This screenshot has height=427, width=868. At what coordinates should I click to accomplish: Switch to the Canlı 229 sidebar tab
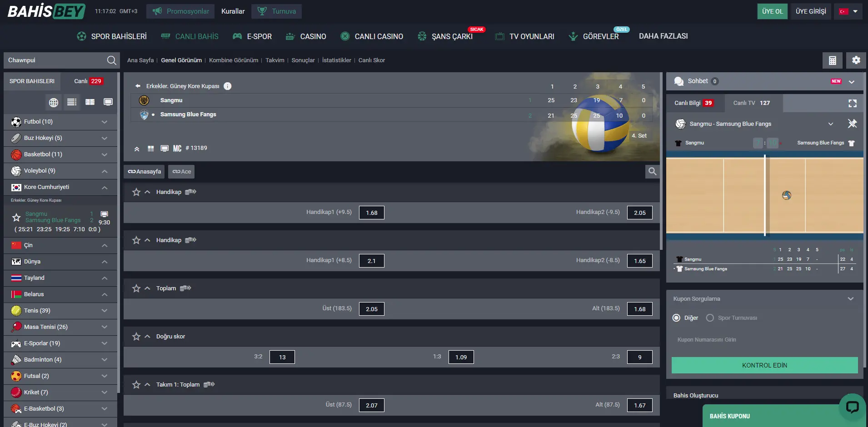(89, 81)
